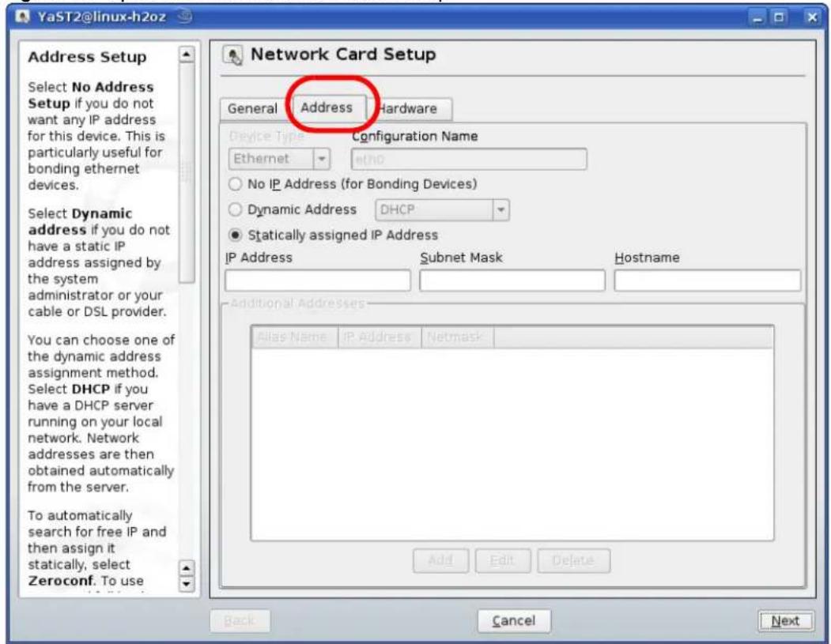Switch to the General tab
This screenshot has height=644, width=831.
pos(252,109)
